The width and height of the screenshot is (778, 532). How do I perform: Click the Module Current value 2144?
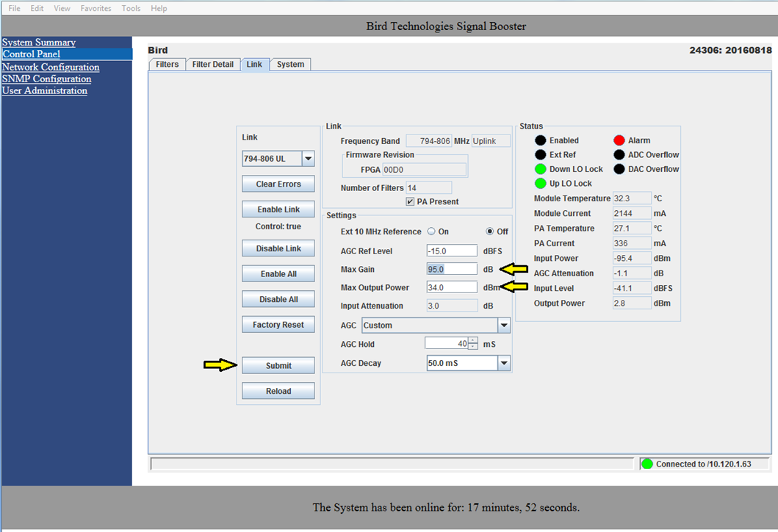[632, 213]
